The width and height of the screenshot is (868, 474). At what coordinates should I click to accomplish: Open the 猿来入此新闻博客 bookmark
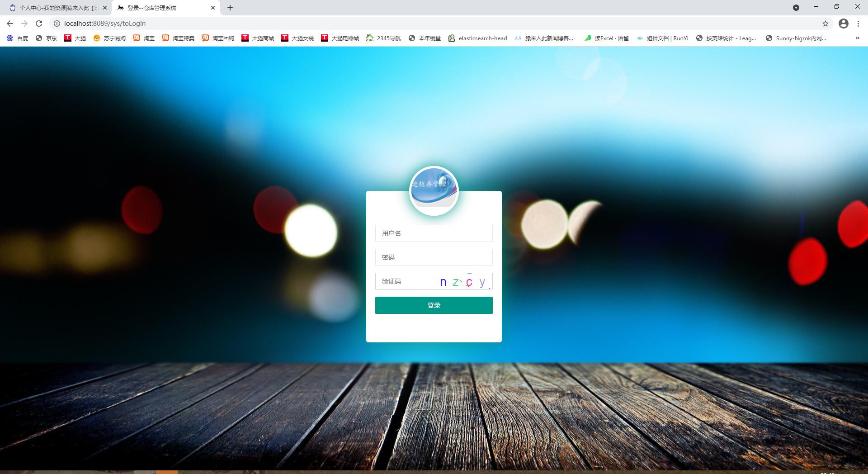544,38
